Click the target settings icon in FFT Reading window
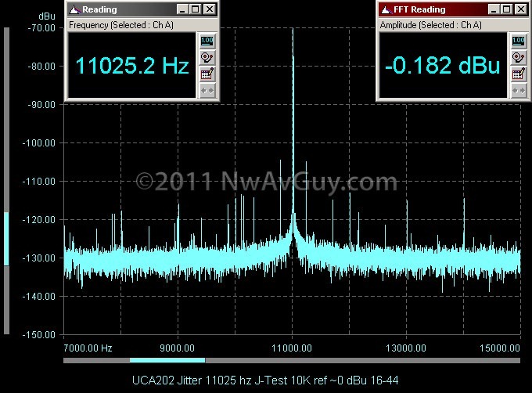The image size is (532, 393). 519,58
